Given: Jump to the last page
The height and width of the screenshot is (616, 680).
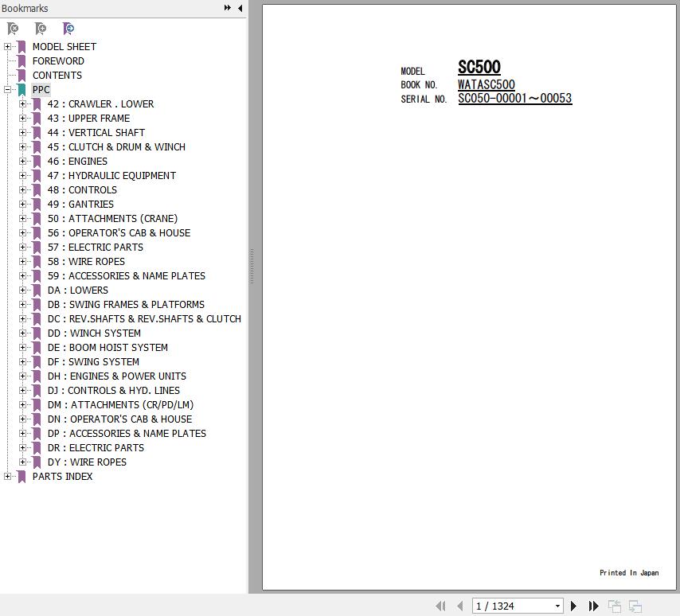Looking at the screenshot, I should [594, 606].
